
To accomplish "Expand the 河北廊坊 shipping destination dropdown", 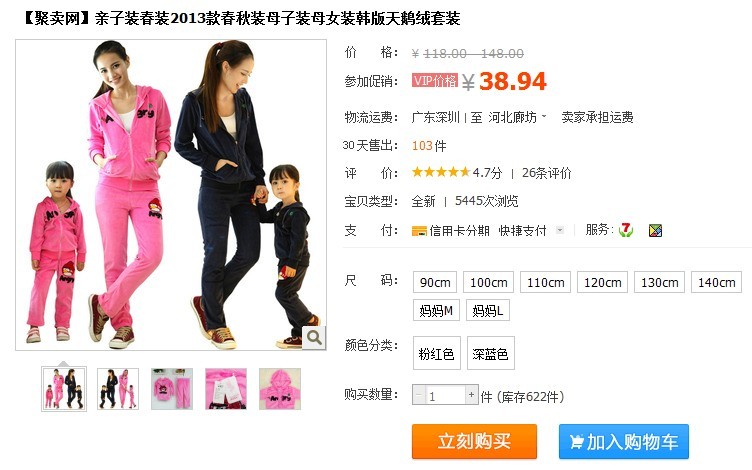I will [x=517, y=117].
